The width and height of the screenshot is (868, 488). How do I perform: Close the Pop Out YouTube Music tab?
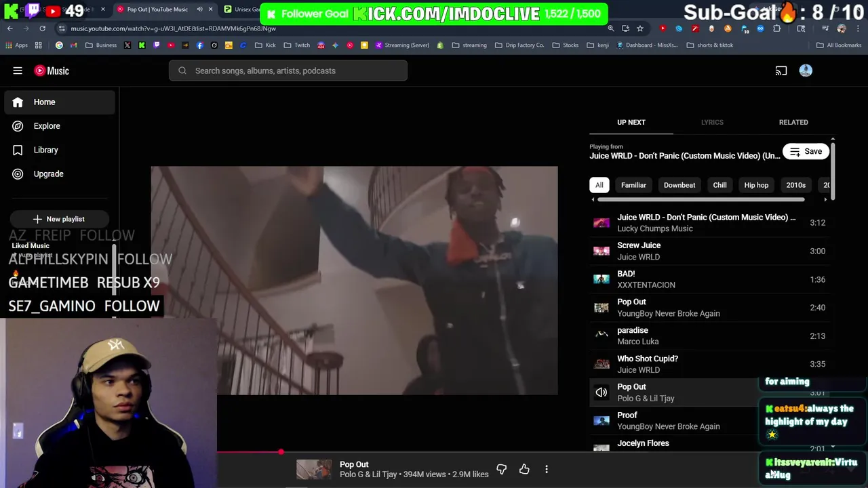click(x=210, y=9)
